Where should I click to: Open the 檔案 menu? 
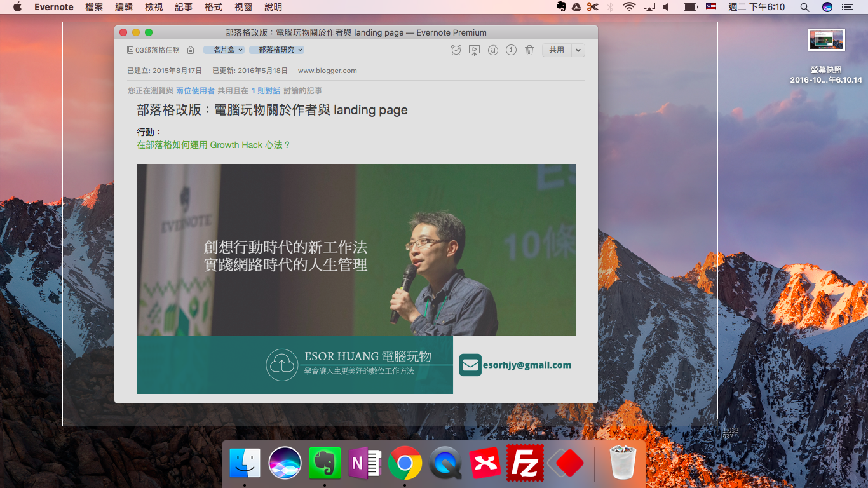(94, 7)
